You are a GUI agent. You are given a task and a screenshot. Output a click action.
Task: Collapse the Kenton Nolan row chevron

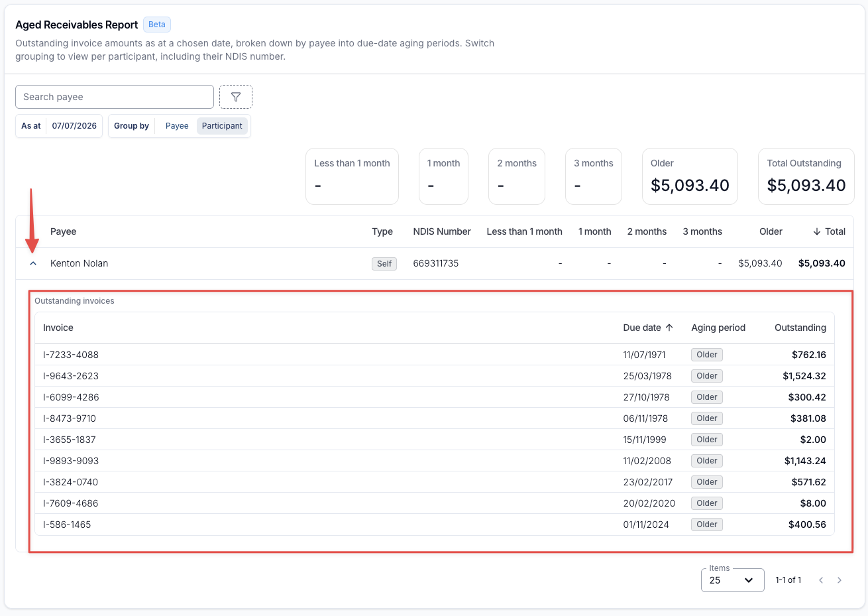(33, 263)
